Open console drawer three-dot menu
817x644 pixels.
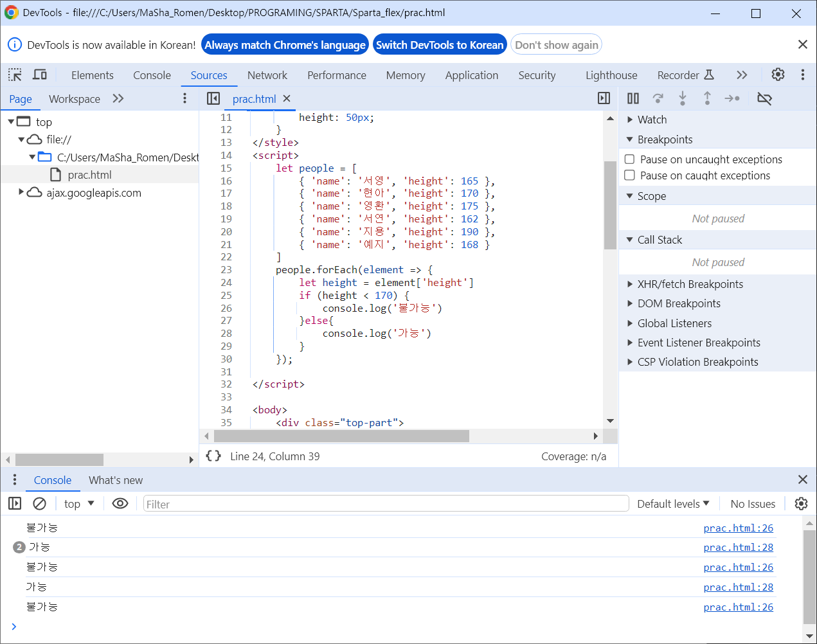click(x=15, y=479)
